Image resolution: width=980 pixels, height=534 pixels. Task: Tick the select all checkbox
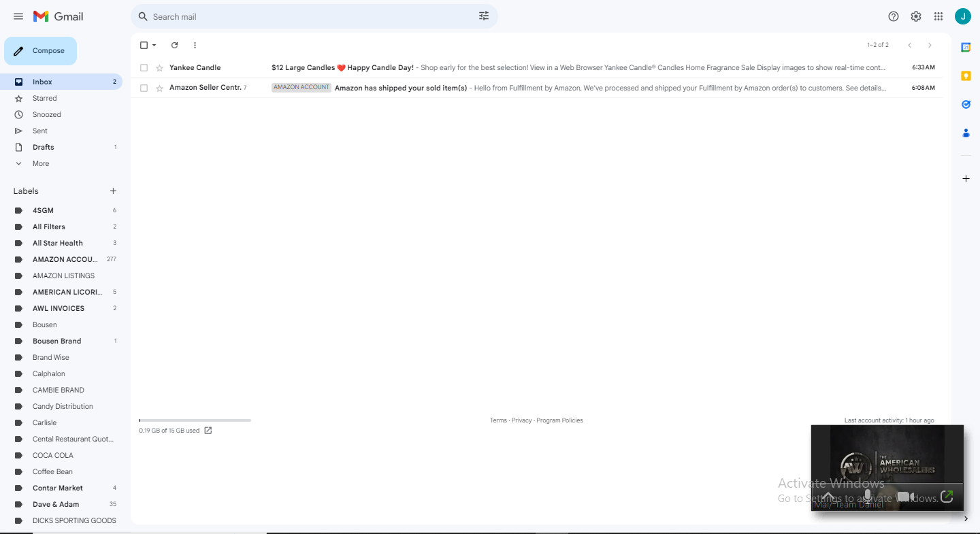(144, 45)
